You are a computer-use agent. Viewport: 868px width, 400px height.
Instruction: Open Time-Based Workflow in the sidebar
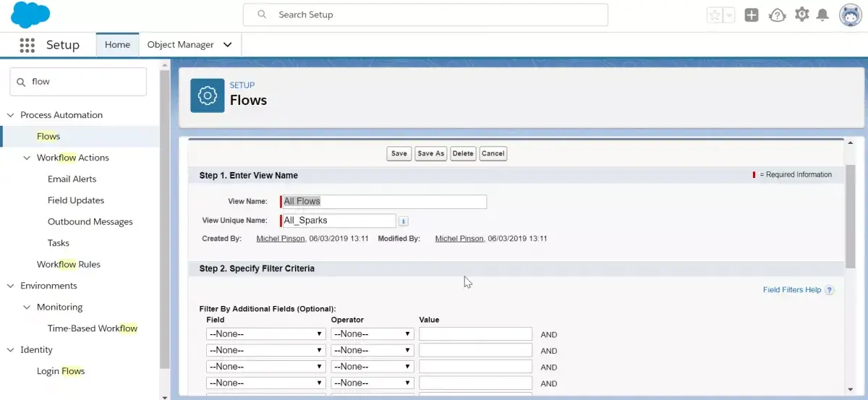click(93, 328)
